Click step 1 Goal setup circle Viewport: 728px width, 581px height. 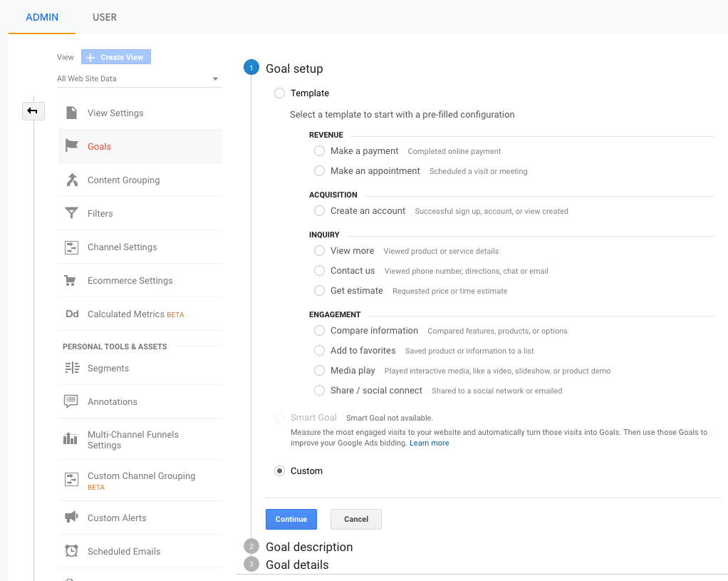coord(251,68)
